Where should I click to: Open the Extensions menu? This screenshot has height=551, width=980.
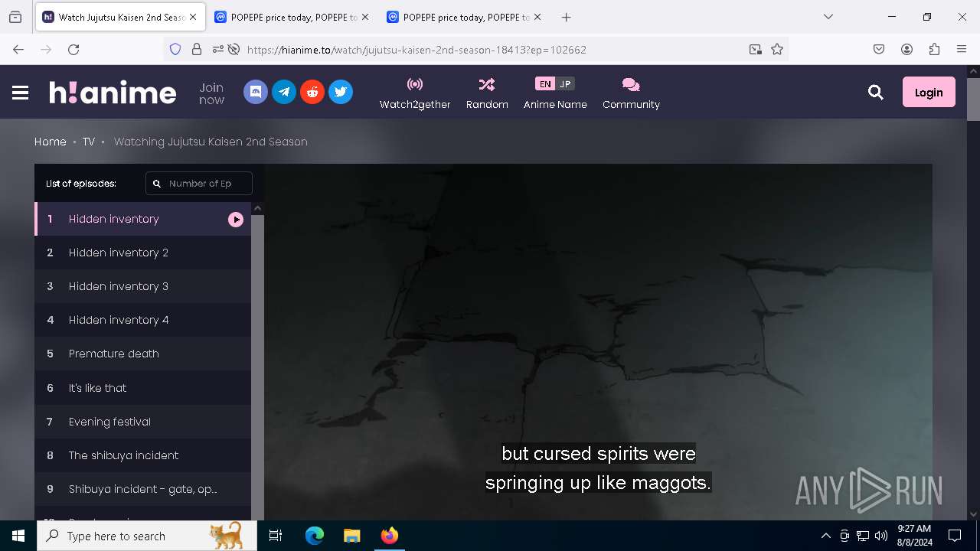(x=934, y=49)
